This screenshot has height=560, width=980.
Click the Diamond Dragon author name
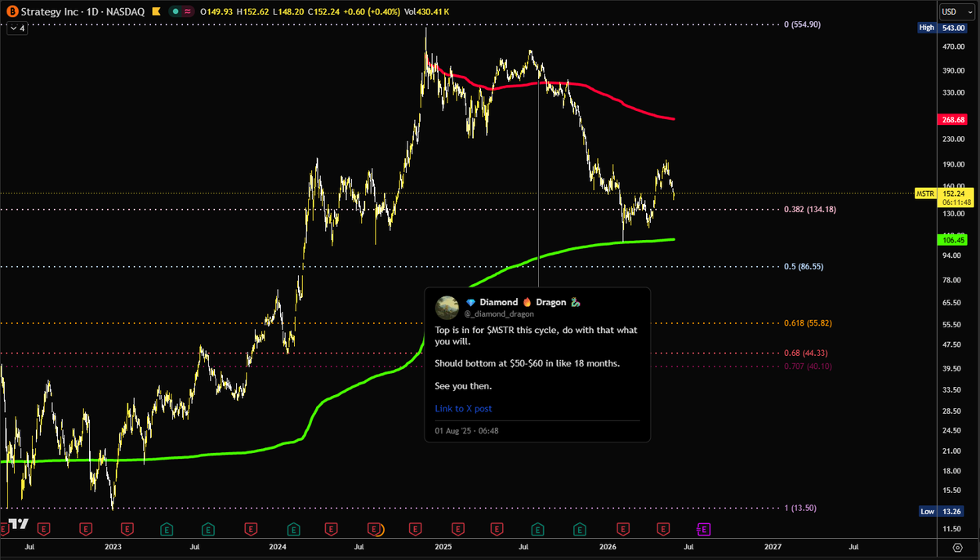pyautogui.click(x=523, y=302)
